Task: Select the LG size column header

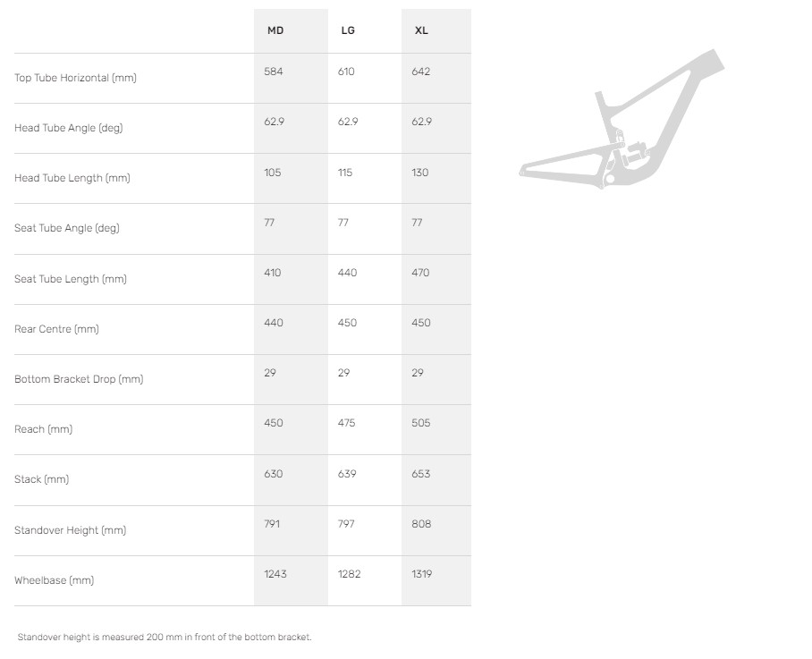Action: [x=348, y=30]
